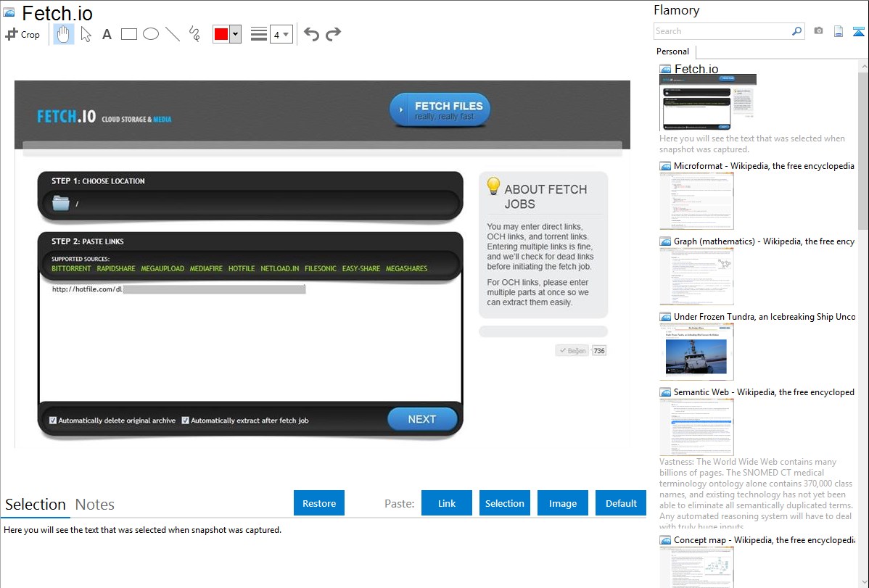The image size is (869, 588).
Task: Click the lightbulb icon beside About Fetch Jobs
Action: (493, 186)
